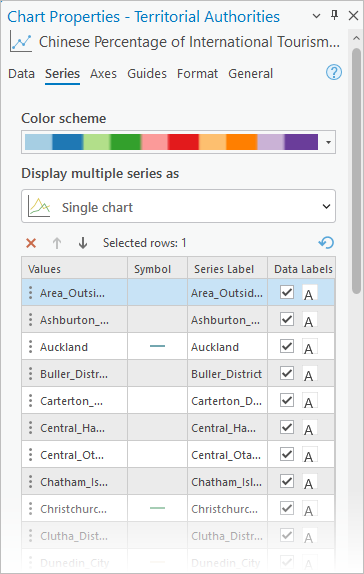Viewport: 364px width, 574px height.
Task: Switch to the General tab
Action: [250, 74]
